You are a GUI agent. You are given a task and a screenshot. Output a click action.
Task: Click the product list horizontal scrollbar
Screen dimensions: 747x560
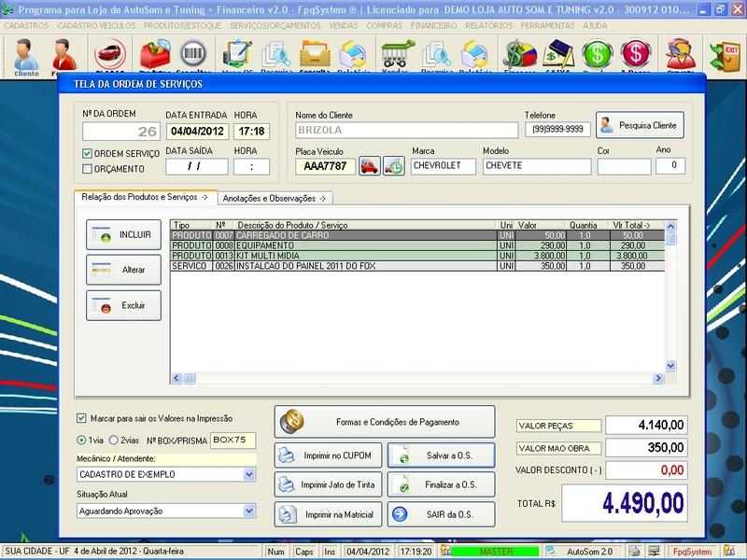(420, 378)
